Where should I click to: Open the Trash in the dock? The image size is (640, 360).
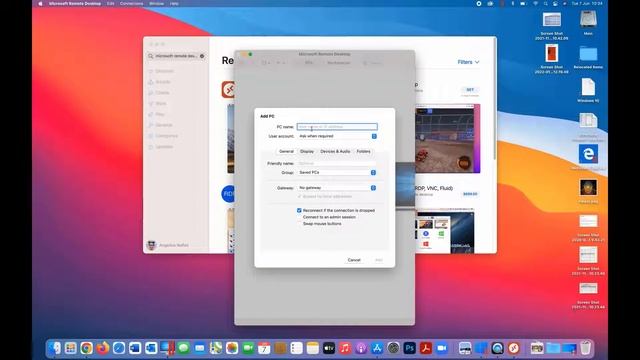tap(585, 348)
